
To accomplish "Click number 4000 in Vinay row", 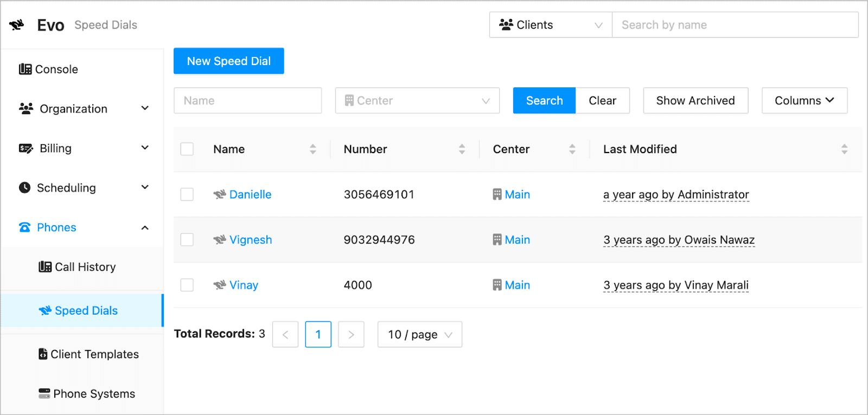I will coord(358,285).
